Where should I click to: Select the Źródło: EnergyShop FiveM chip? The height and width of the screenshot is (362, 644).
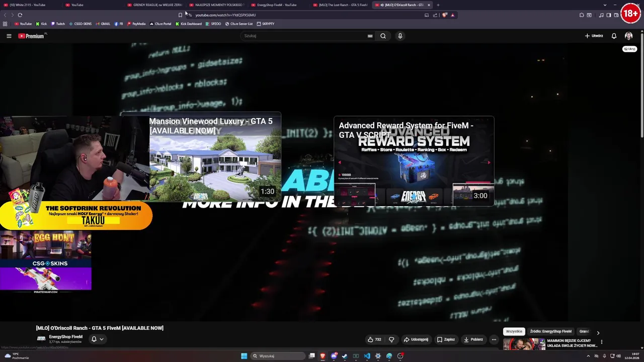550,331
